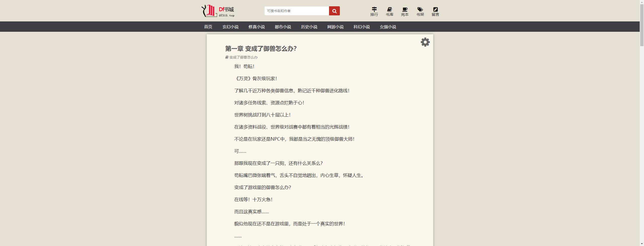The width and height of the screenshot is (644, 246).
Task: Select 历史小说 category in navigation
Action: [309, 27]
